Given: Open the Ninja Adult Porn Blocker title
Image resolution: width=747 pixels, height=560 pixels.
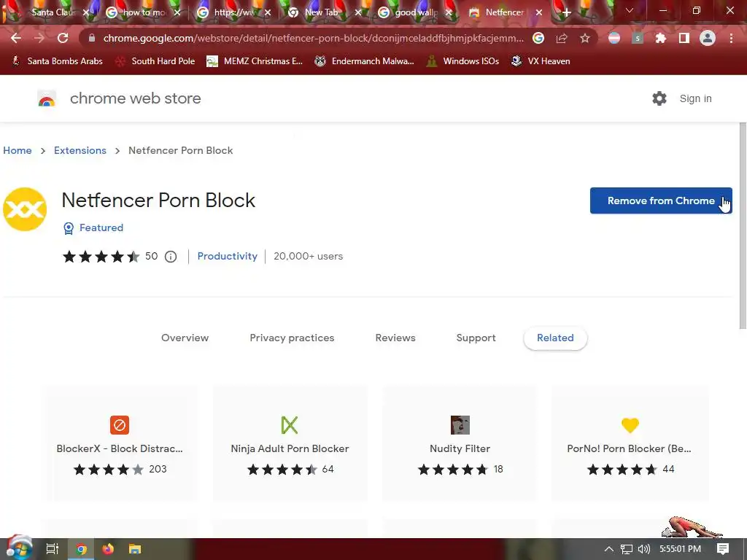Looking at the screenshot, I should pyautogui.click(x=290, y=448).
